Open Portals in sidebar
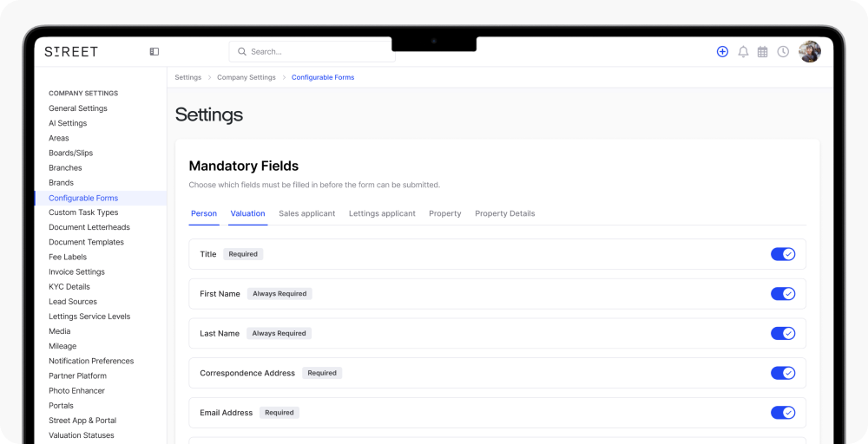This screenshot has height=444, width=868. point(61,406)
